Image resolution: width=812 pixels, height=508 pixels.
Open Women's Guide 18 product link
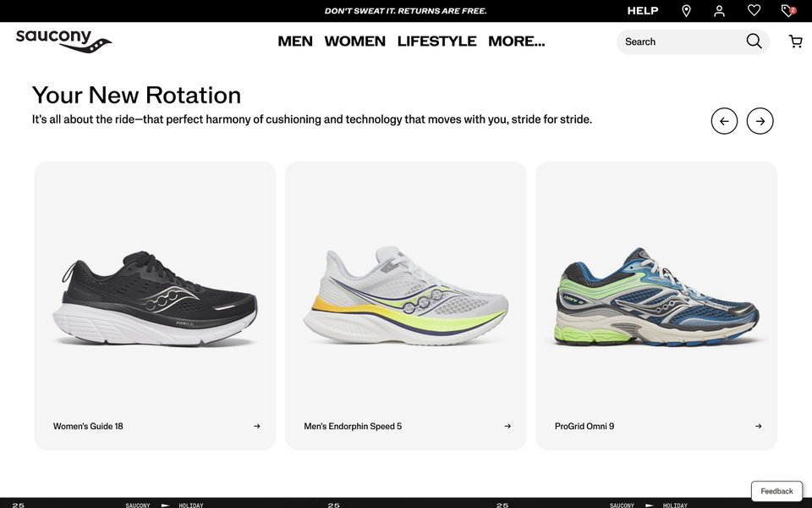[88, 426]
